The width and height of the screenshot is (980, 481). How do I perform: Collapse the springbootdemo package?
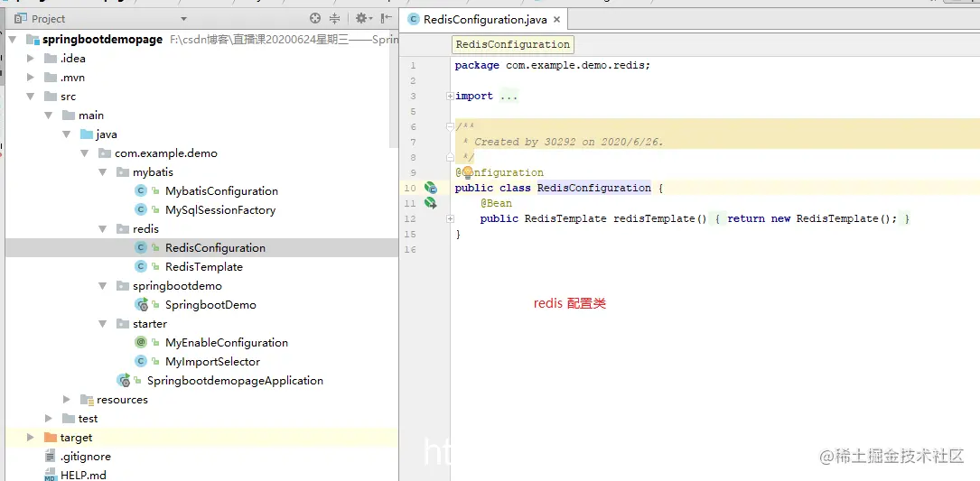coord(102,286)
